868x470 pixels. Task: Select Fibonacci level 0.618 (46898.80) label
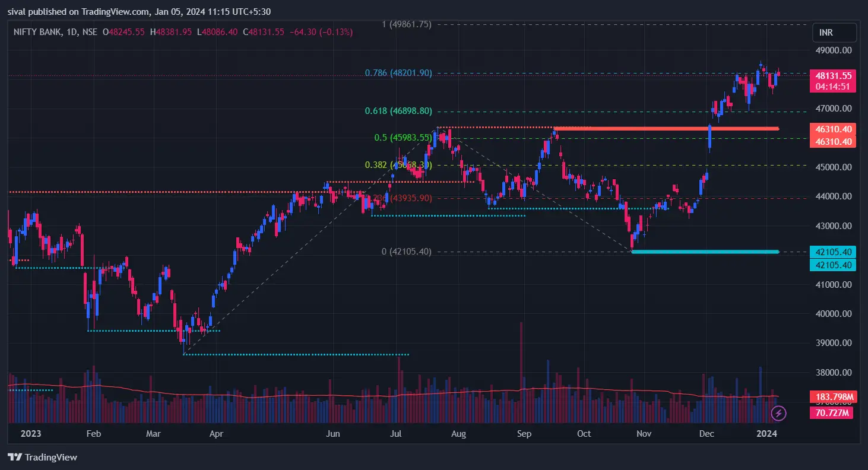[x=398, y=111]
